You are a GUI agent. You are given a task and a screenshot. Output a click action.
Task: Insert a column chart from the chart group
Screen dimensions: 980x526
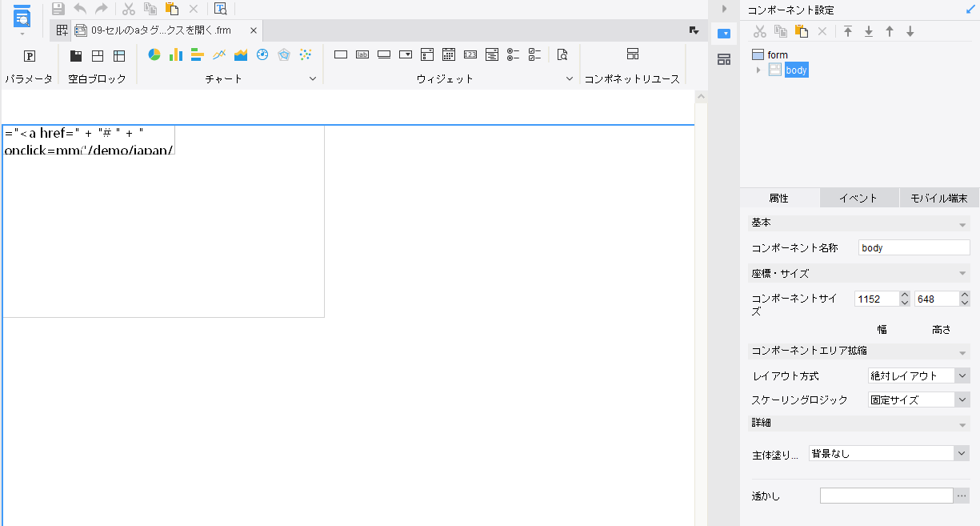[x=175, y=54]
